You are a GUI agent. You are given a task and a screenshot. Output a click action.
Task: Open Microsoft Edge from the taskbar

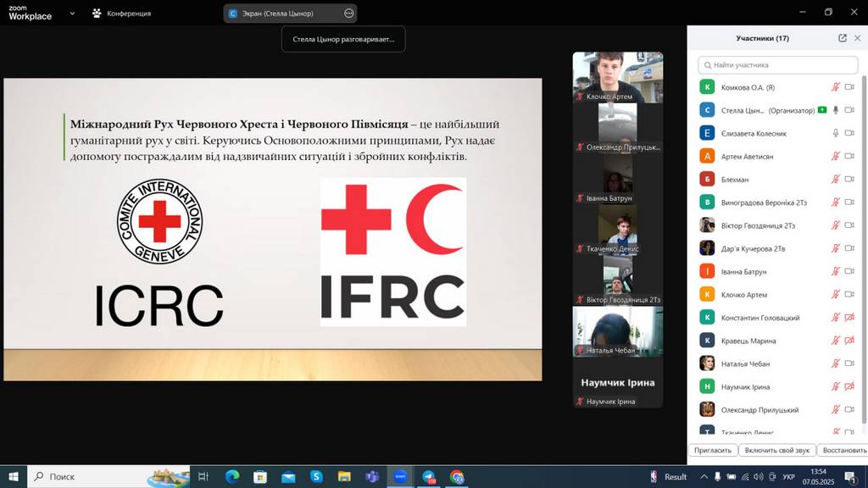(x=232, y=476)
